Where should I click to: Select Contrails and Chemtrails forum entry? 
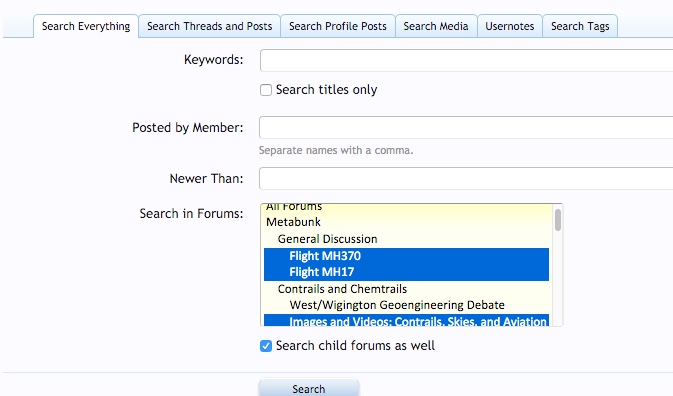click(x=406, y=289)
